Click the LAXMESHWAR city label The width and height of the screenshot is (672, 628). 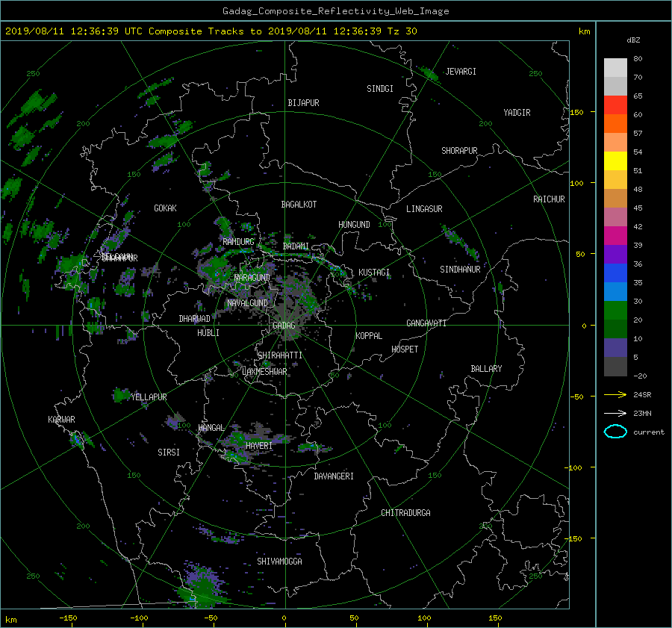coord(264,372)
